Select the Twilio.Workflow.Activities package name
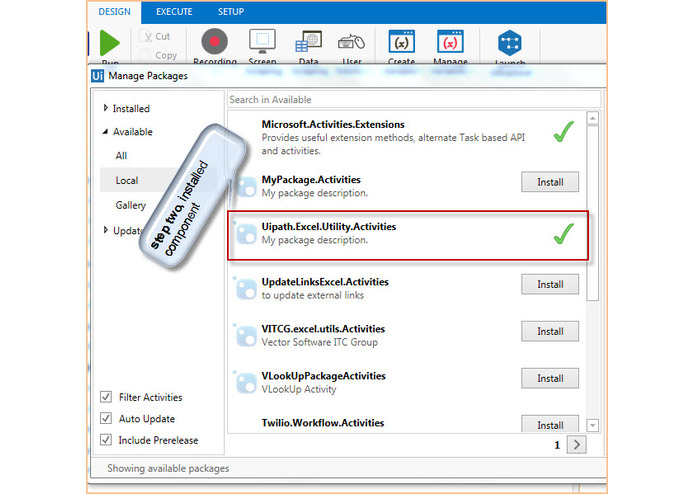 pyautogui.click(x=323, y=423)
